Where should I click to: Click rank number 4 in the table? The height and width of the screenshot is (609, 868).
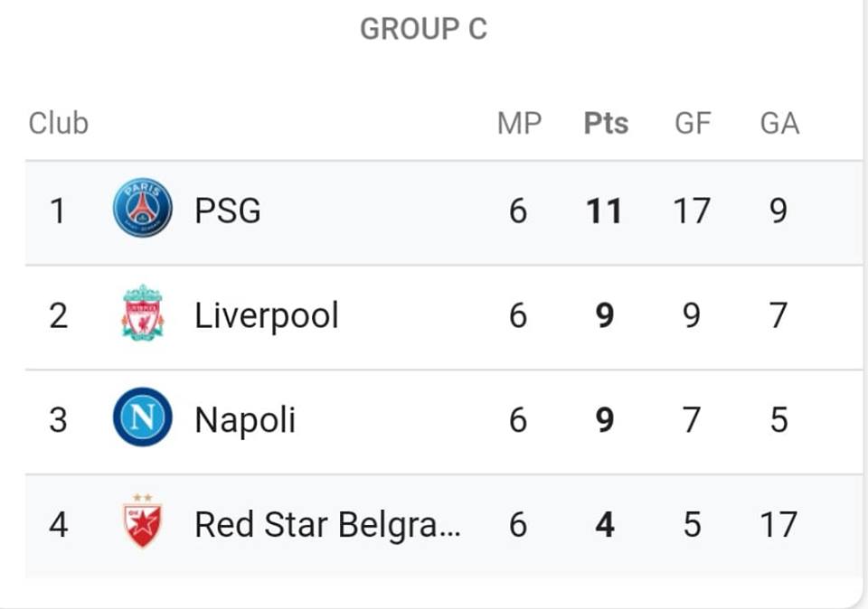point(58,525)
